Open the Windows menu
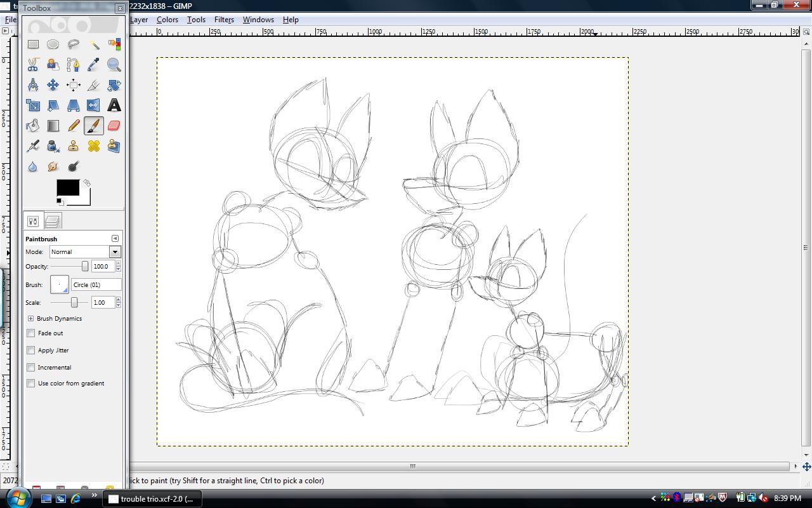The height and width of the screenshot is (508, 812). click(x=258, y=20)
